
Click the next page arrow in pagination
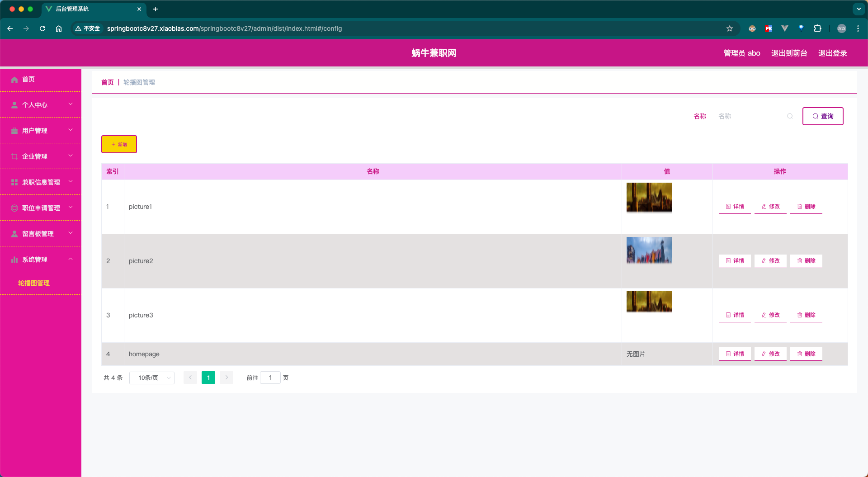pyautogui.click(x=226, y=378)
